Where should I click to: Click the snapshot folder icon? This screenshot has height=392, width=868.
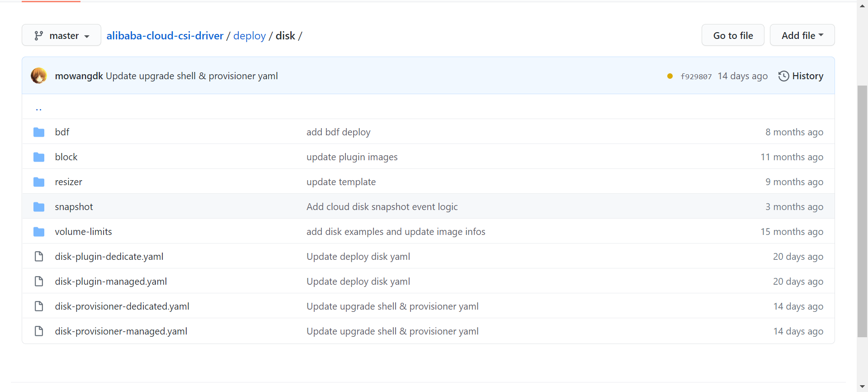click(39, 207)
